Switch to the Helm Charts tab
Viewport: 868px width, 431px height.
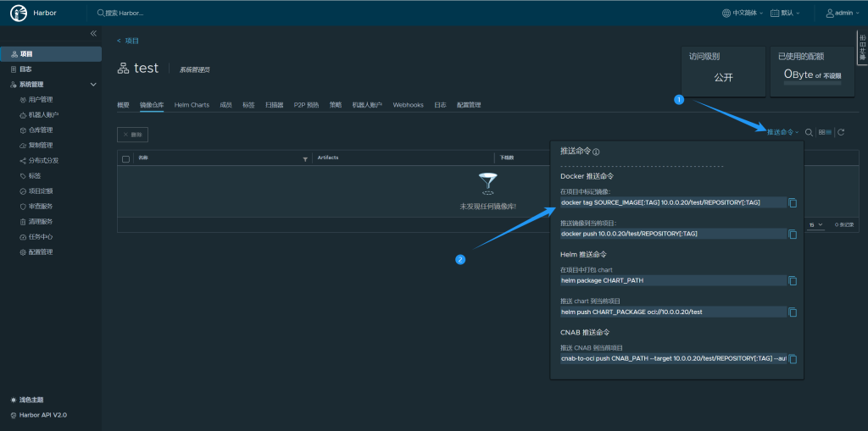[x=192, y=105]
